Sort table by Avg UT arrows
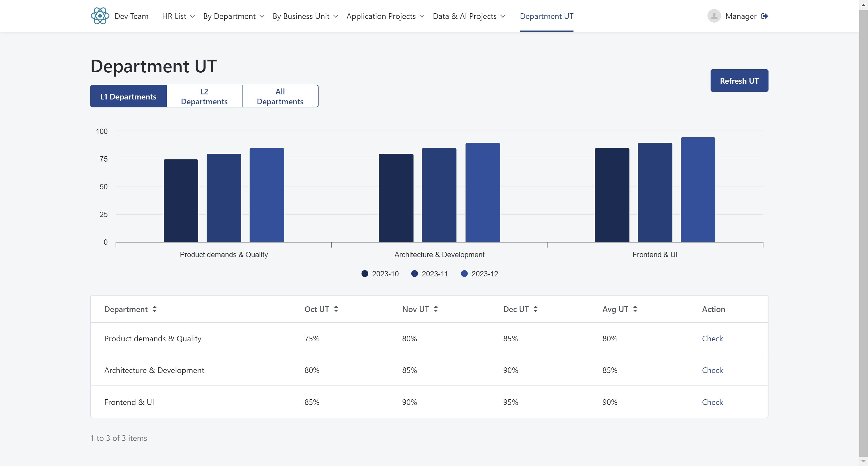 [x=635, y=309]
